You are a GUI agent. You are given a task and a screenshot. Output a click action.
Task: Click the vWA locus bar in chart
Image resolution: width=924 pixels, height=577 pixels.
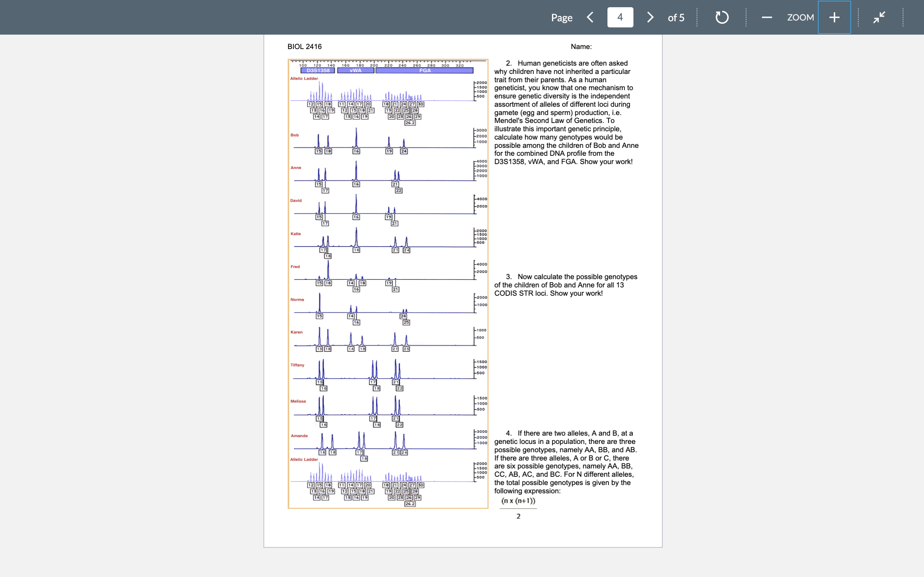(356, 71)
